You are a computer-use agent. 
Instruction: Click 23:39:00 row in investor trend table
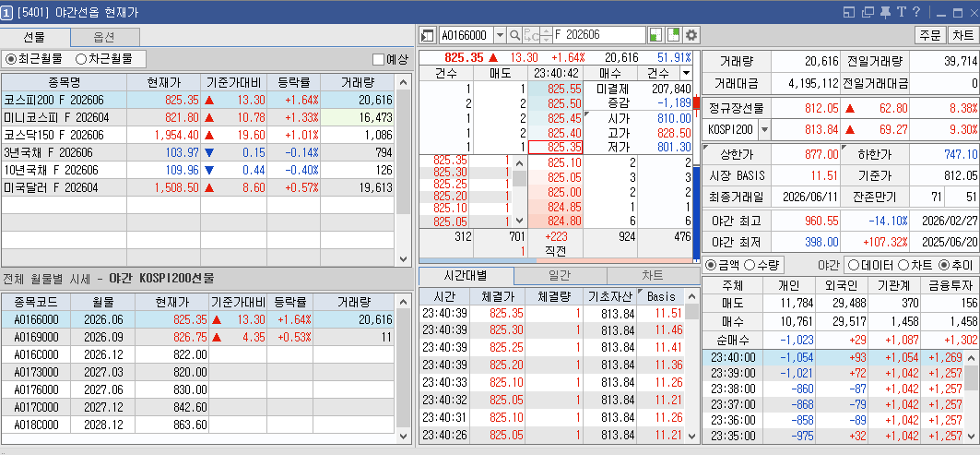click(833, 373)
